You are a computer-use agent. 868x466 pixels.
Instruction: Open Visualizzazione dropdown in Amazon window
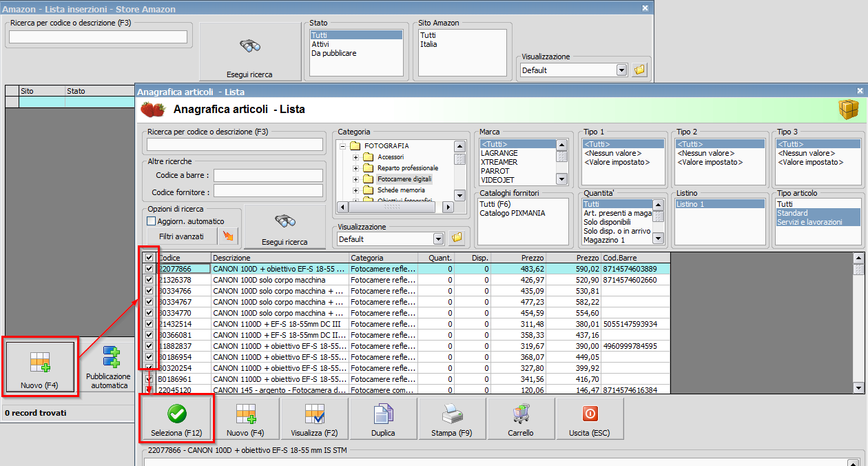point(621,70)
